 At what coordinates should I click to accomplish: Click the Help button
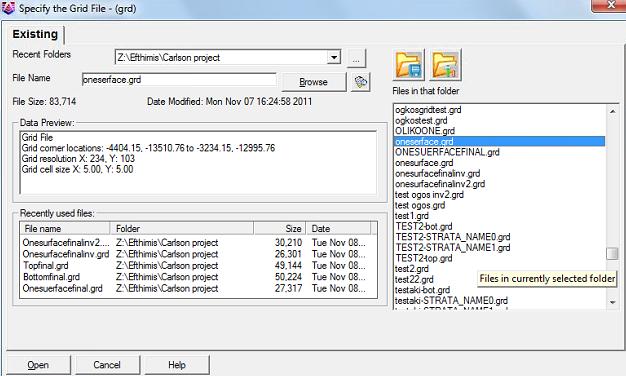(176, 365)
